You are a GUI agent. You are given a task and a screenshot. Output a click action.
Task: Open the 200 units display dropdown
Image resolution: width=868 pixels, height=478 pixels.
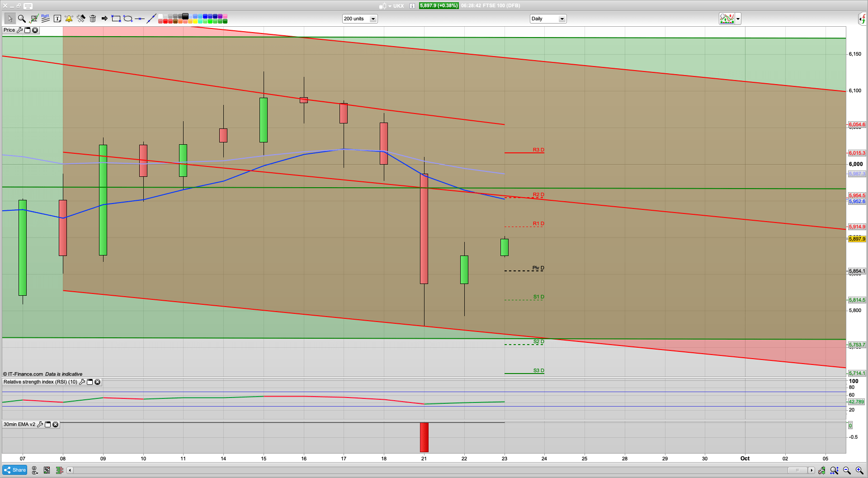373,19
